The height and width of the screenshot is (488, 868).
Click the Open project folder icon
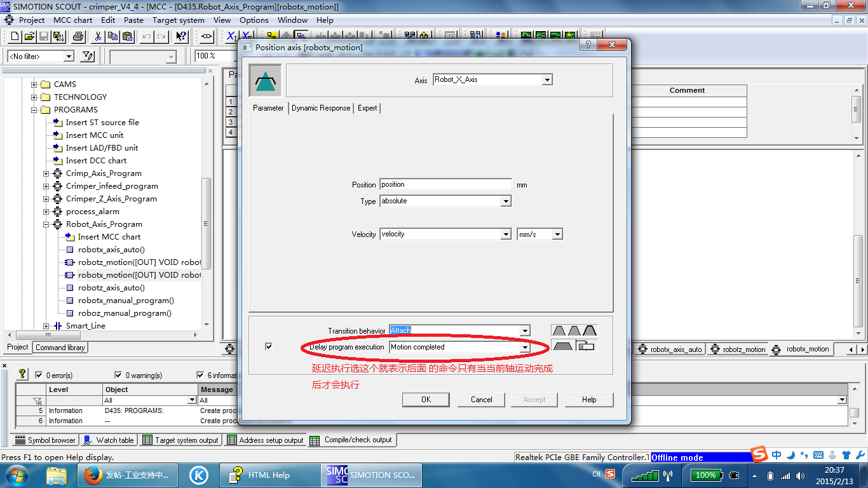(29, 37)
